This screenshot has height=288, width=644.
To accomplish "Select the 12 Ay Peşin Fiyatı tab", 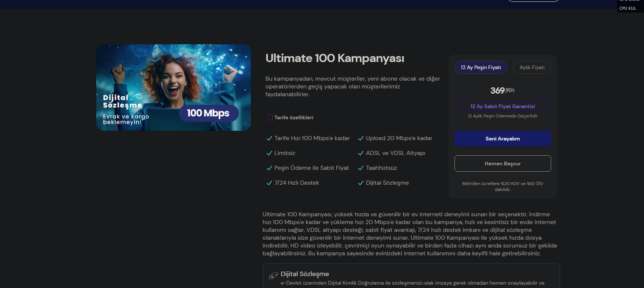I will click(481, 67).
